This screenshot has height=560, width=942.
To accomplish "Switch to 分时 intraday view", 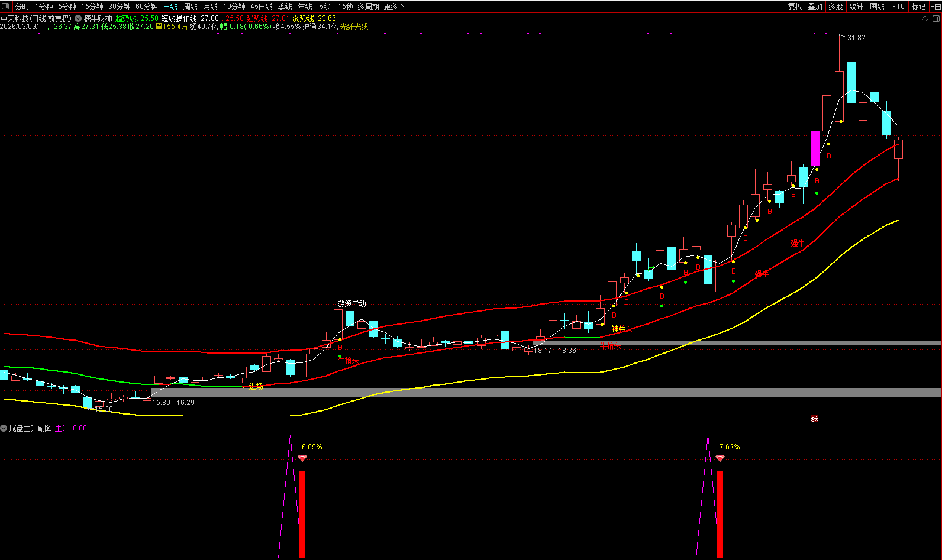I will pos(22,7).
